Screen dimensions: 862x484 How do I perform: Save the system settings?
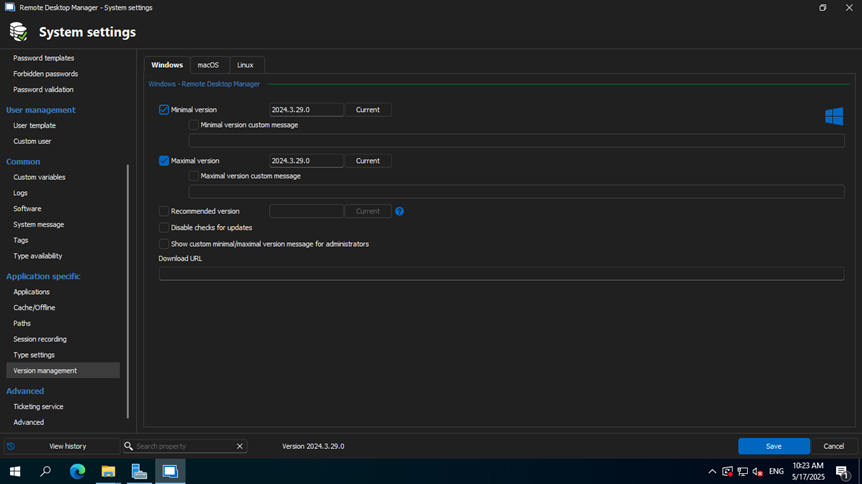tap(773, 446)
